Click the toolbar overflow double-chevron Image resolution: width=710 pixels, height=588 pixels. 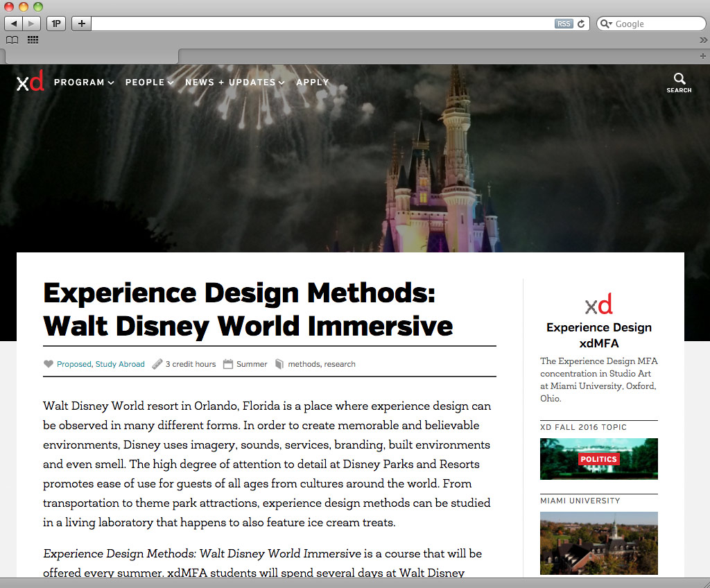pos(703,40)
